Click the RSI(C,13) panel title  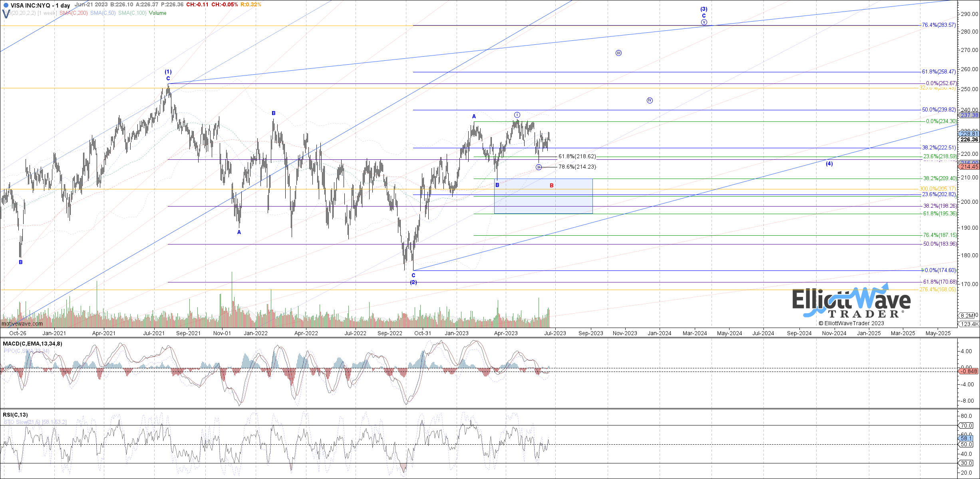(x=15, y=415)
